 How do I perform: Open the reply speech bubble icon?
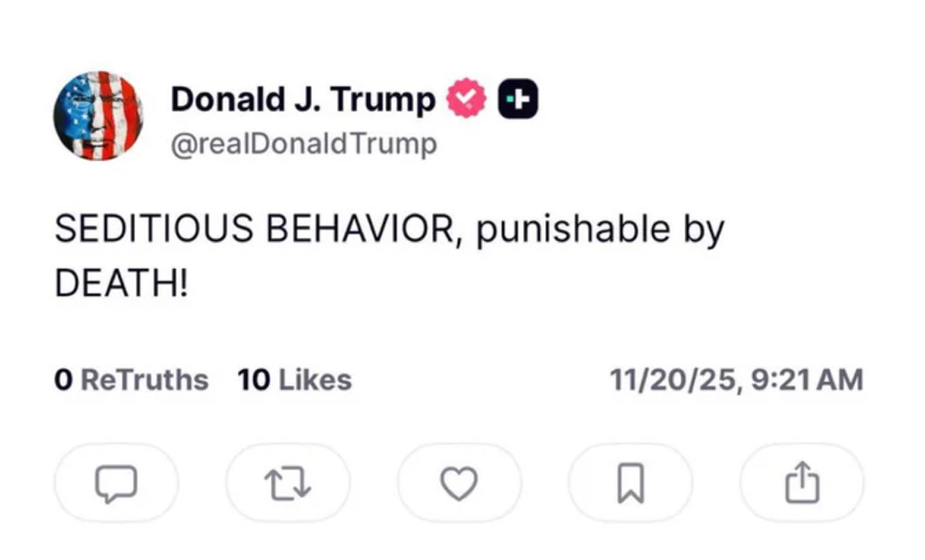pyautogui.click(x=116, y=484)
